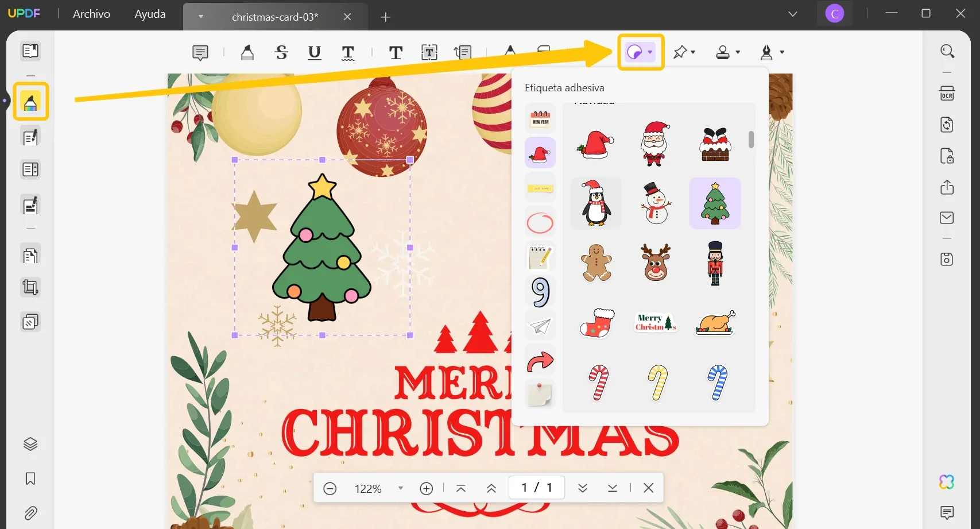Select the red circle sticker category
The height and width of the screenshot is (529, 980).
[540, 223]
